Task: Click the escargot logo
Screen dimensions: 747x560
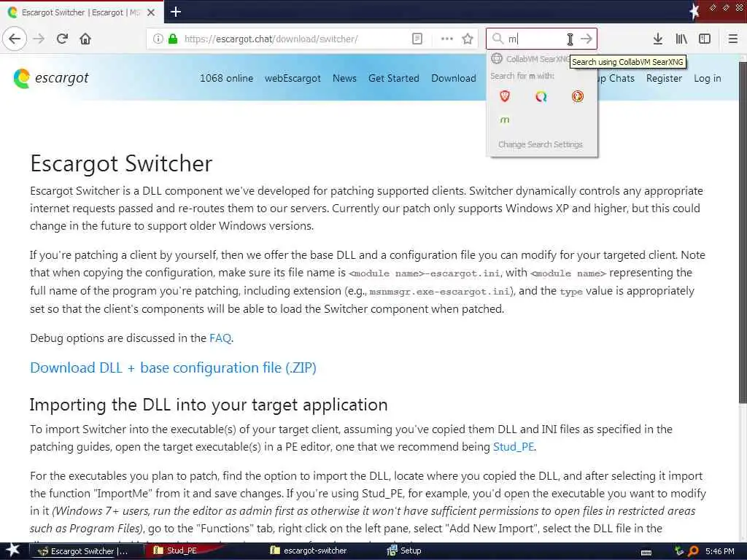Action: [51, 78]
